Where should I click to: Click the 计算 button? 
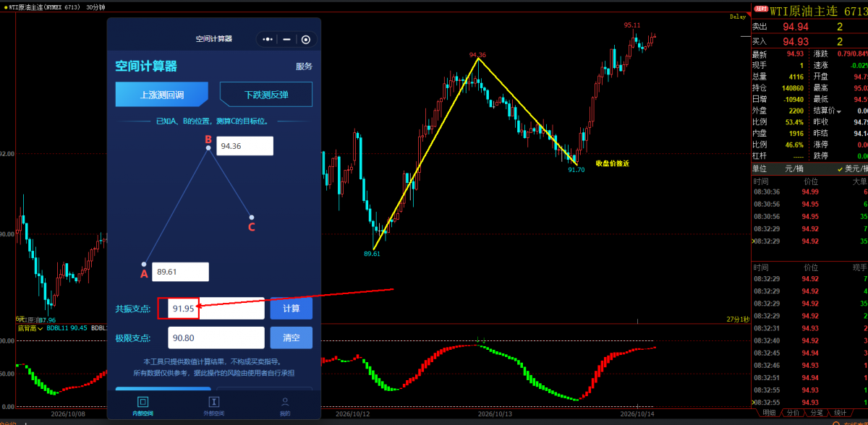292,309
